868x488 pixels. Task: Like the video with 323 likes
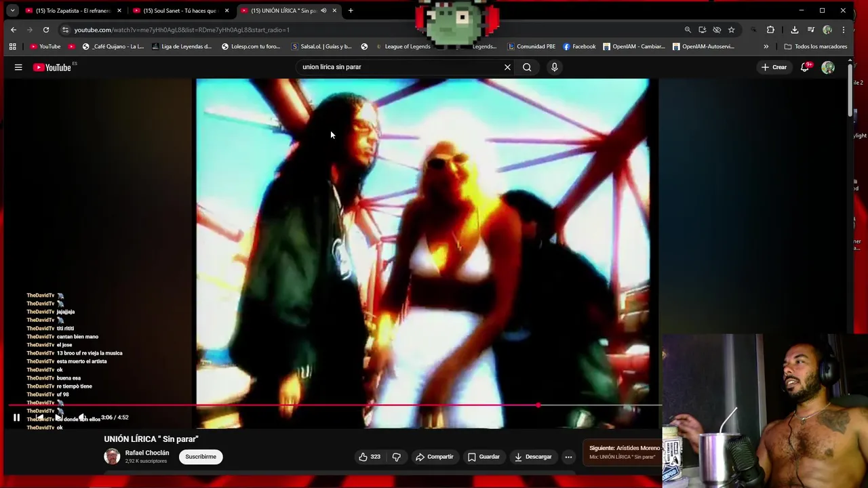(370, 457)
